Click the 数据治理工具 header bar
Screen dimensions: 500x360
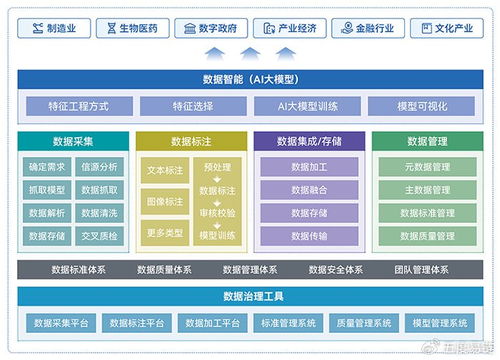(250, 296)
